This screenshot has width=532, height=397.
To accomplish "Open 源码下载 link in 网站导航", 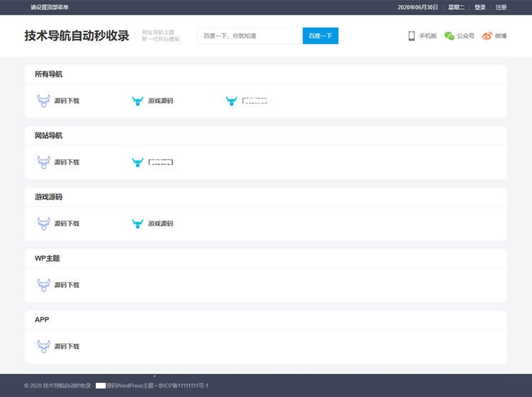I will point(67,162).
